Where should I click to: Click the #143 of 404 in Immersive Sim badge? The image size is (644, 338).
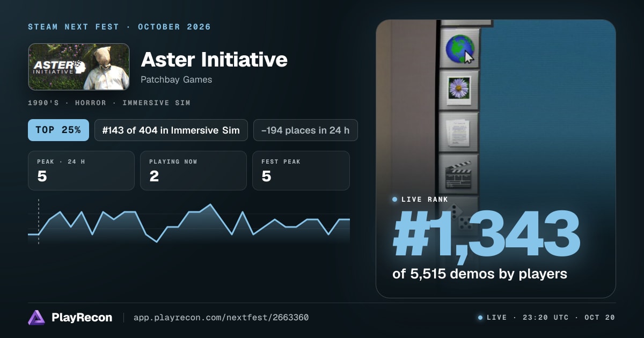point(171,130)
